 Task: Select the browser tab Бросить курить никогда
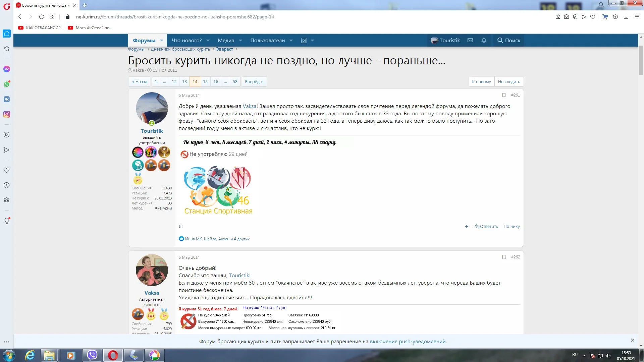tap(44, 5)
